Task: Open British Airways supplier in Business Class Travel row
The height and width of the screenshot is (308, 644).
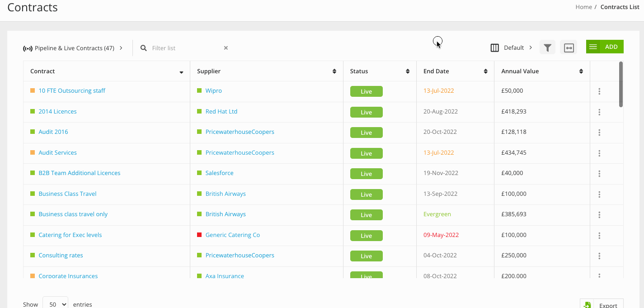Action: click(226, 194)
